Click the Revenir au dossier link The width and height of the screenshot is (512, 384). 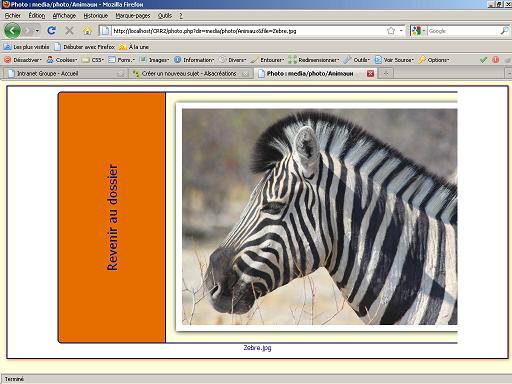coord(112,217)
